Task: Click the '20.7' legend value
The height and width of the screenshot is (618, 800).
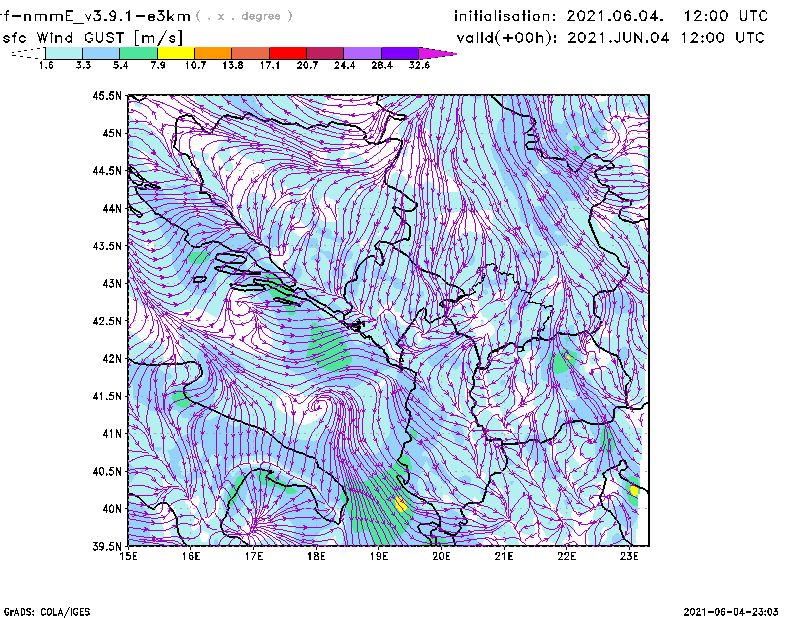Action: coord(307,65)
